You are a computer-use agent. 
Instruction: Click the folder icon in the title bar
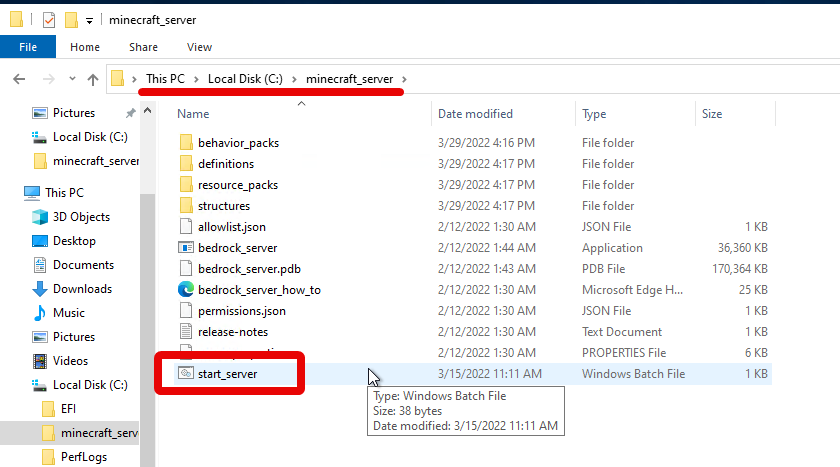point(17,20)
